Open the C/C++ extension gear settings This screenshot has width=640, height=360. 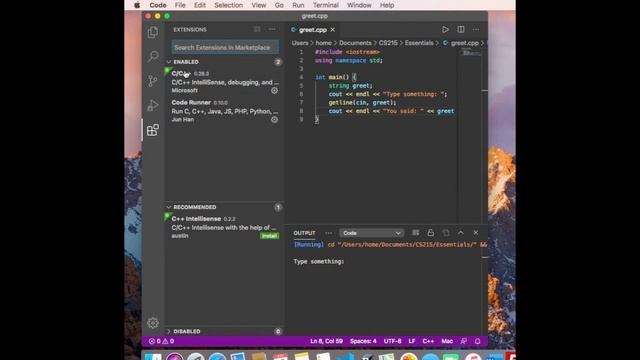(274, 91)
